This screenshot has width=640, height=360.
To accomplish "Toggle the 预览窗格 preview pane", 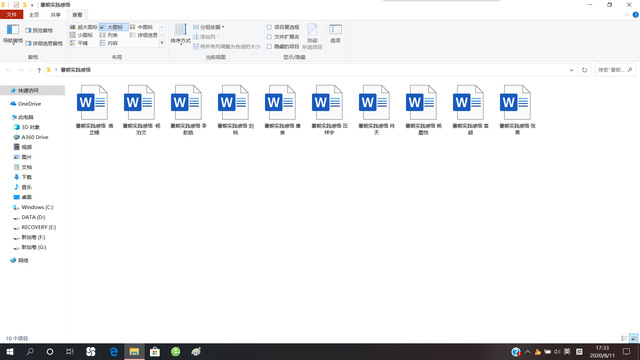I will (39, 30).
